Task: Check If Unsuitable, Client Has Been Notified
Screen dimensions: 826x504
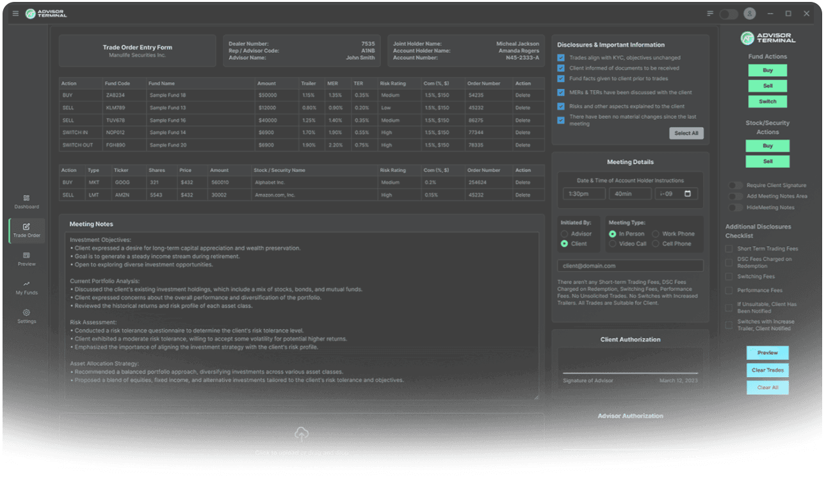Action: pyautogui.click(x=729, y=307)
